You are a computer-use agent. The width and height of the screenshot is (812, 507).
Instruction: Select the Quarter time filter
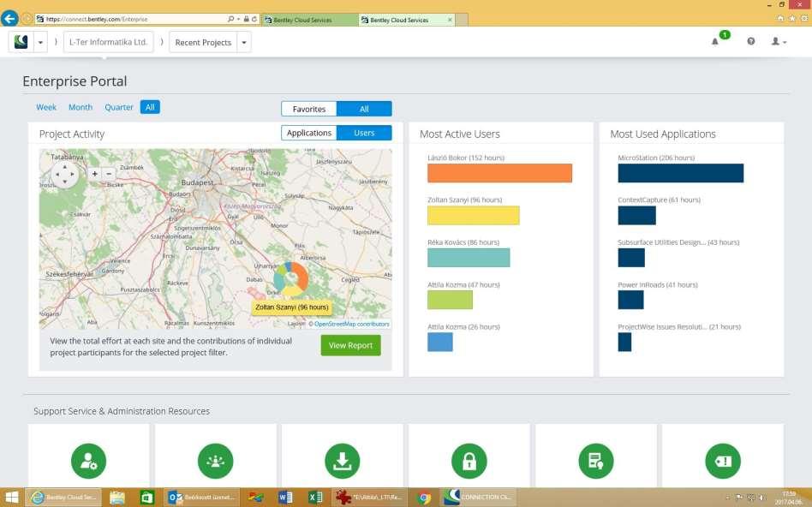point(119,107)
